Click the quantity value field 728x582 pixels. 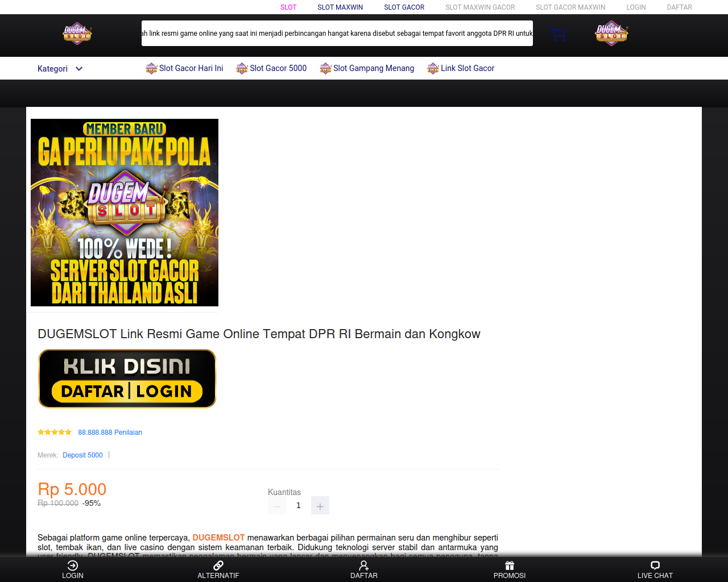coord(299,505)
